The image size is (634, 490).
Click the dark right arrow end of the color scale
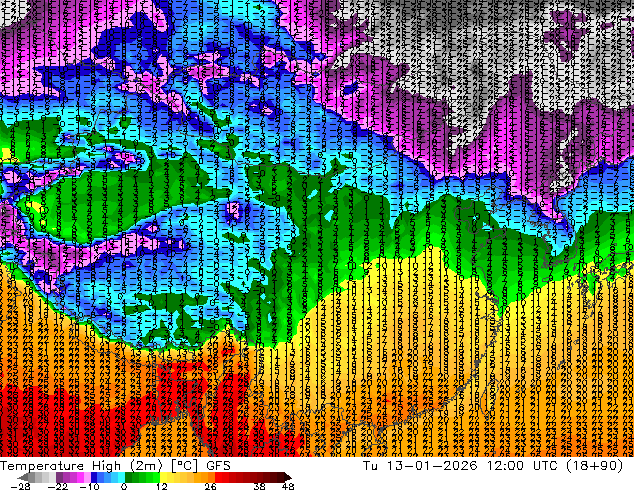click(287, 477)
